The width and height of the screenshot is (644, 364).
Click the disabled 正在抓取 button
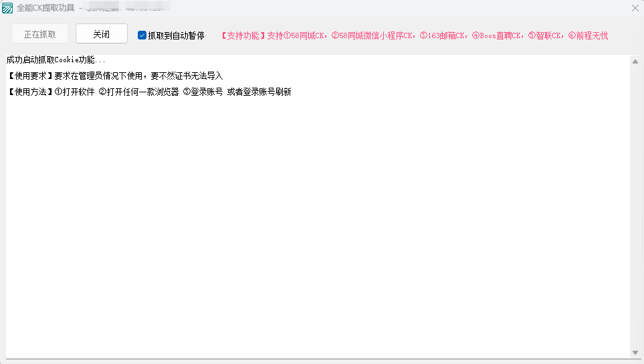click(39, 34)
